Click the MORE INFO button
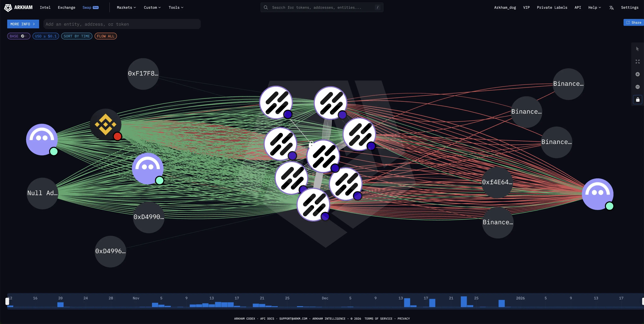Image resolution: width=644 pixels, height=324 pixels. tap(23, 24)
